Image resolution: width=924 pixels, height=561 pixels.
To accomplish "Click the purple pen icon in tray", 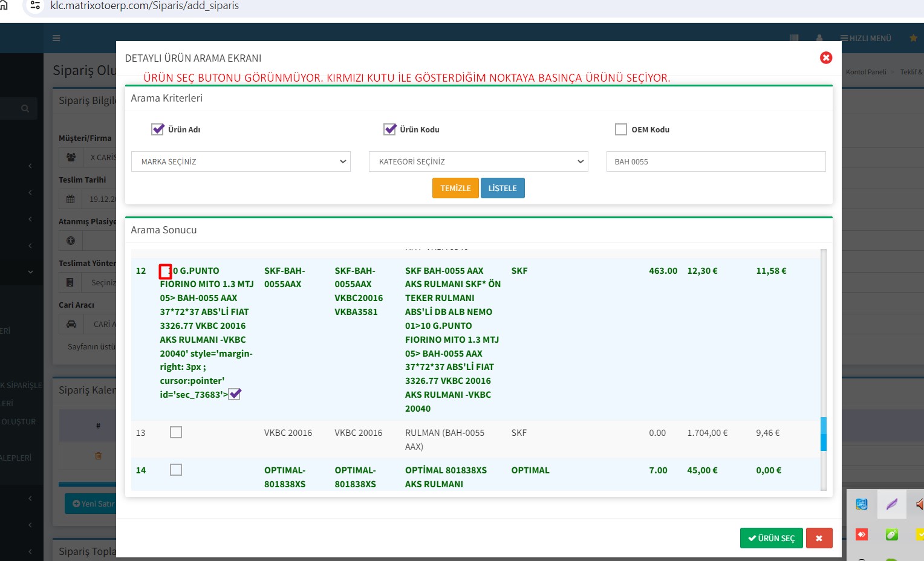I will [x=891, y=504].
